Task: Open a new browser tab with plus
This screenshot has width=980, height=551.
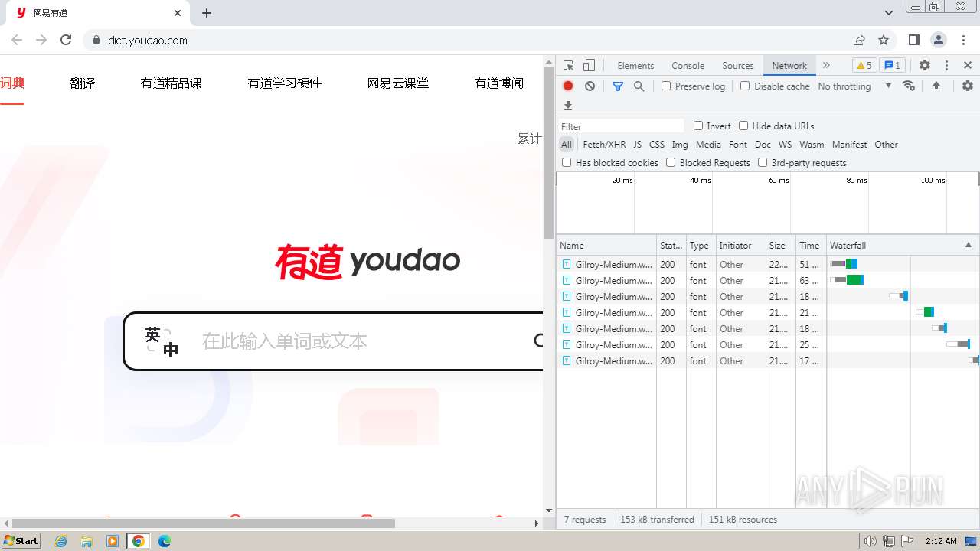Action: pos(207,13)
